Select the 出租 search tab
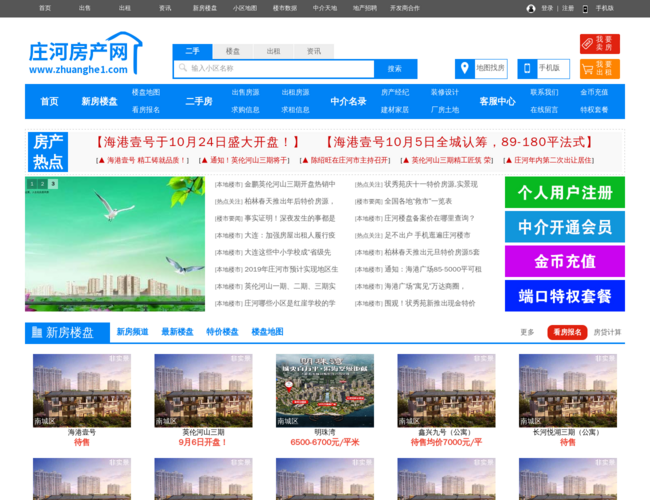This screenshot has width=650, height=500. 273,51
